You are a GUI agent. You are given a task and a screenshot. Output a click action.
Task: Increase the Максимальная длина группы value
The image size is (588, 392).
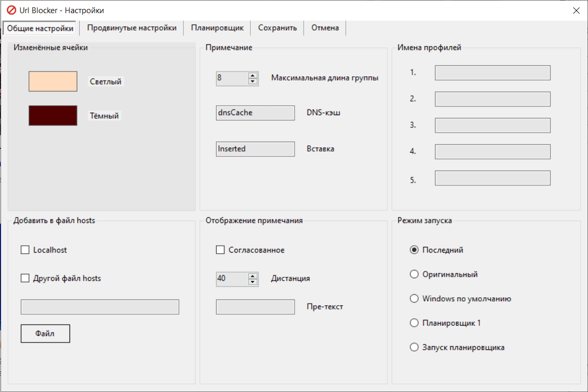(253, 75)
